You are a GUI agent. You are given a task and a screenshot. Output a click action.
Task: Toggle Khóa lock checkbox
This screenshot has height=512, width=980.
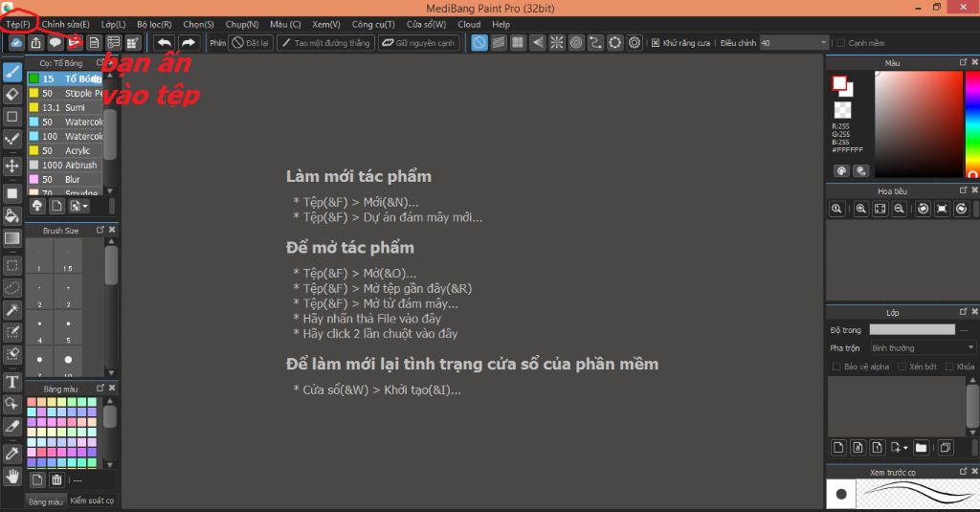tap(948, 367)
